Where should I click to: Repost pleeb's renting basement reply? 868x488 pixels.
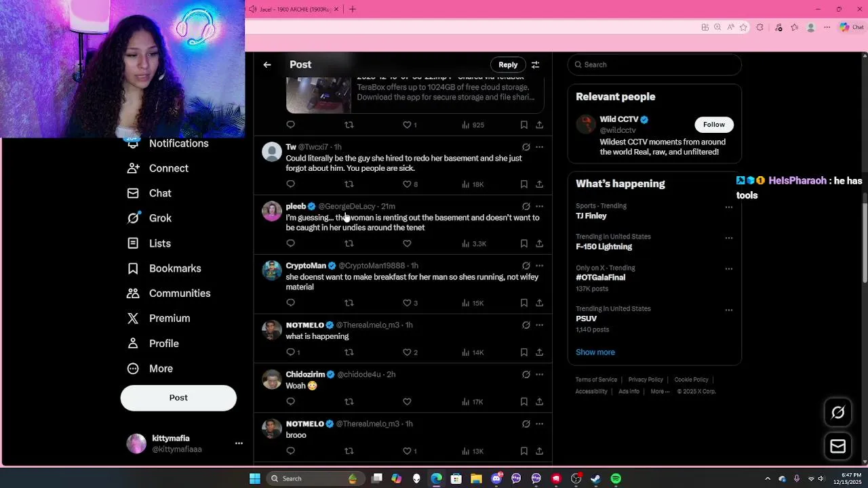(x=349, y=243)
